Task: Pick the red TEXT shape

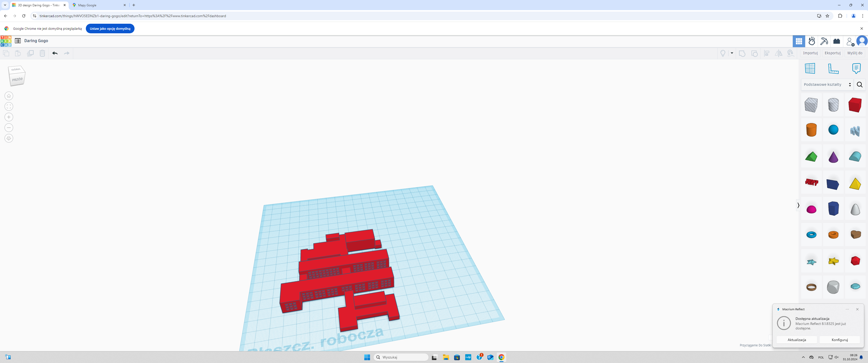Action: [x=811, y=183]
